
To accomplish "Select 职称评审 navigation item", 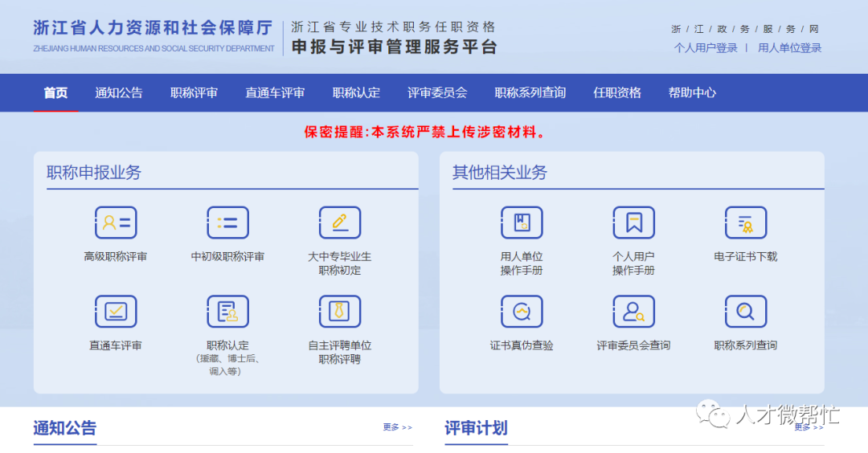I will [x=194, y=93].
